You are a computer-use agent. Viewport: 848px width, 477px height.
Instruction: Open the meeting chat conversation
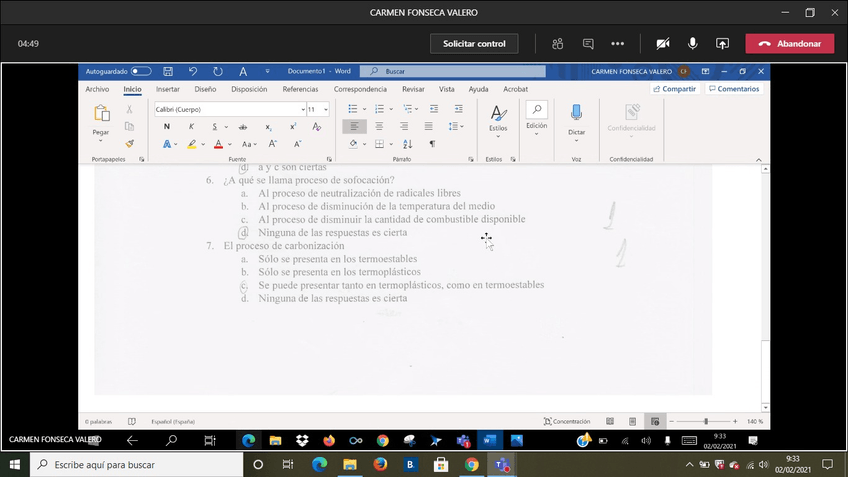tap(588, 44)
